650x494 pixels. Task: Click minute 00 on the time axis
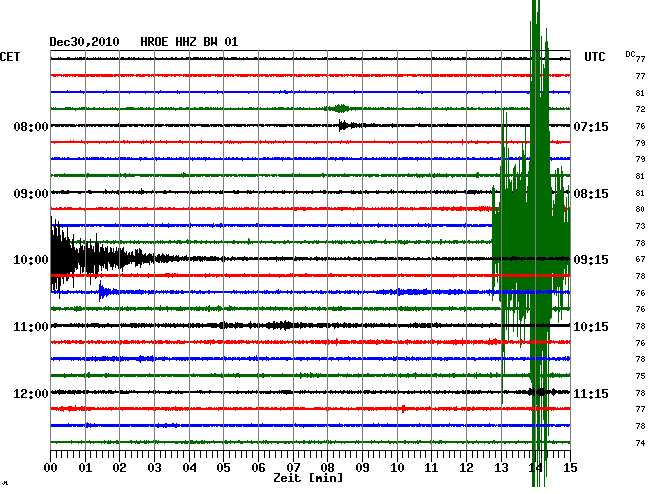(x=50, y=467)
